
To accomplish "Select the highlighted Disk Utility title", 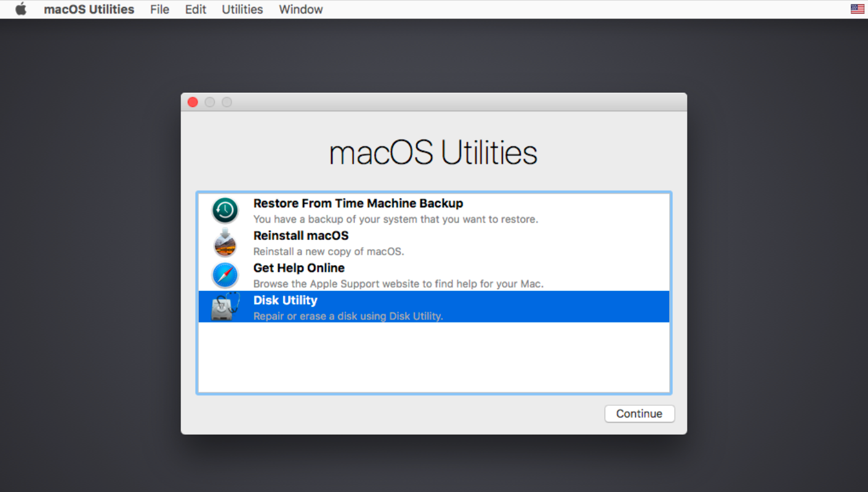I will [286, 300].
